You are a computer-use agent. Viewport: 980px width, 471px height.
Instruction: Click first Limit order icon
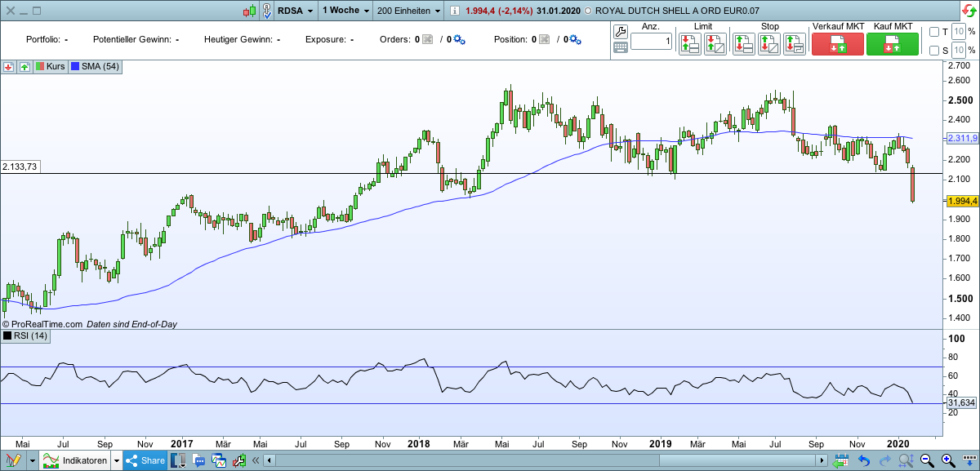click(x=688, y=44)
